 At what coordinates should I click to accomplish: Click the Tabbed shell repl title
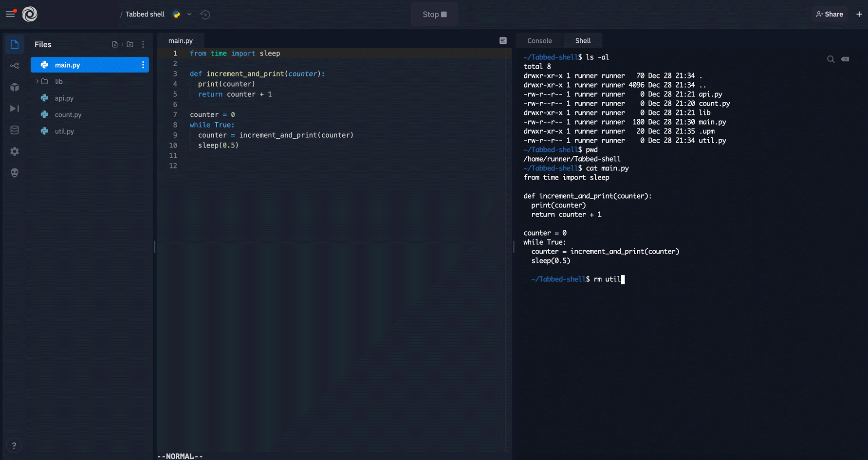click(x=145, y=14)
